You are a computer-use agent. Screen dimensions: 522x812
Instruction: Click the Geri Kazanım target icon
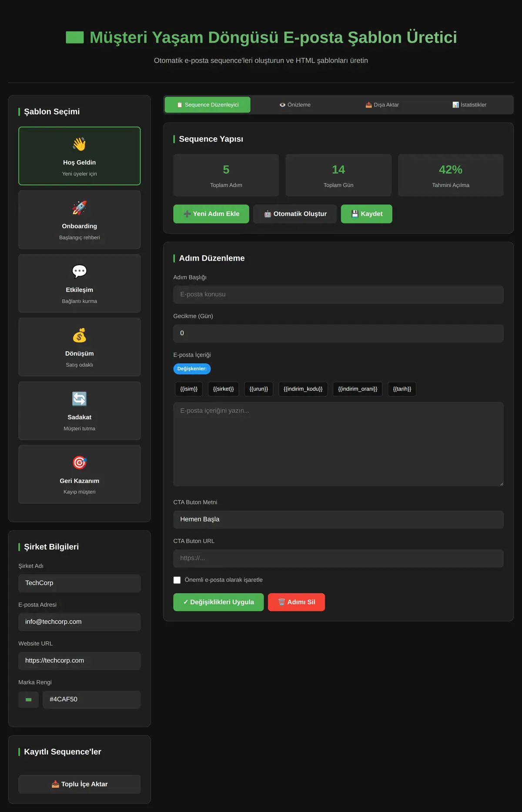point(79,462)
